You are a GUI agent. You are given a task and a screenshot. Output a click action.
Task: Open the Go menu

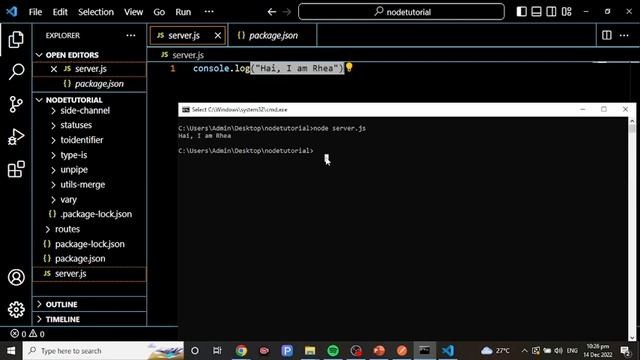[x=159, y=12]
